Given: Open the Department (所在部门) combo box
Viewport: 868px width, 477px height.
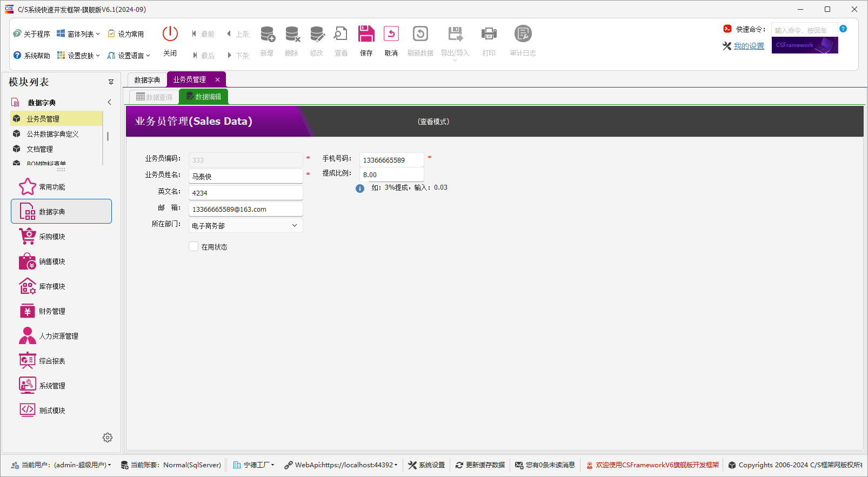Looking at the screenshot, I should click(246, 225).
